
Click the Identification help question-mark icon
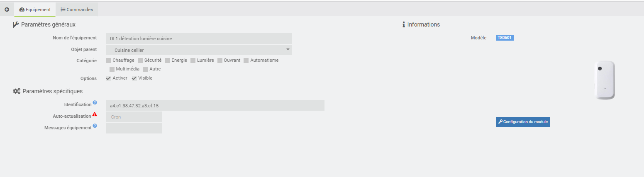pyautogui.click(x=95, y=102)
